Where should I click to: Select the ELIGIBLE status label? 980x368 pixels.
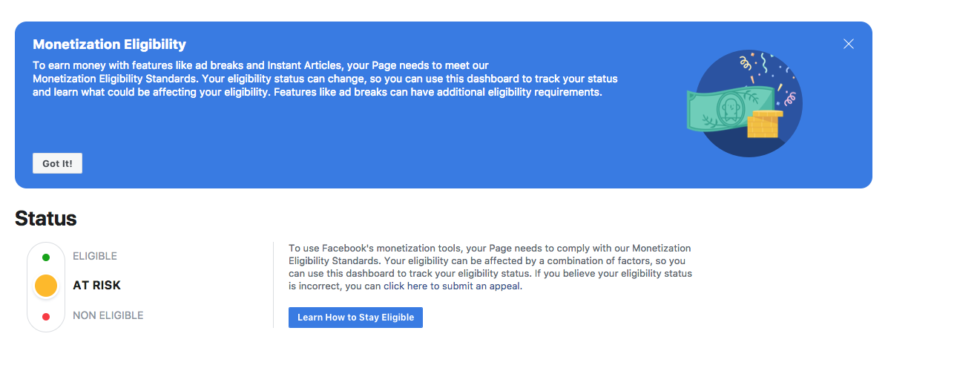[95, 257]
